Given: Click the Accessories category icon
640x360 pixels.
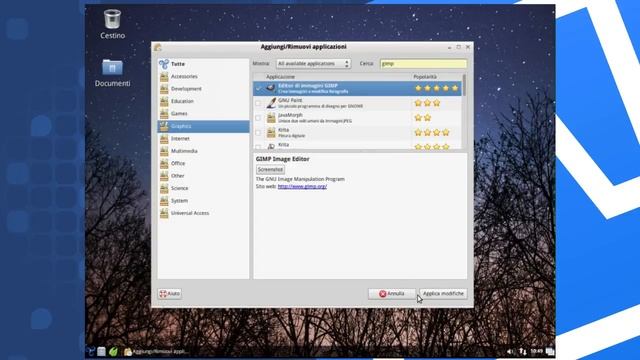Looking at the screenshot, I should coord(164,76).
